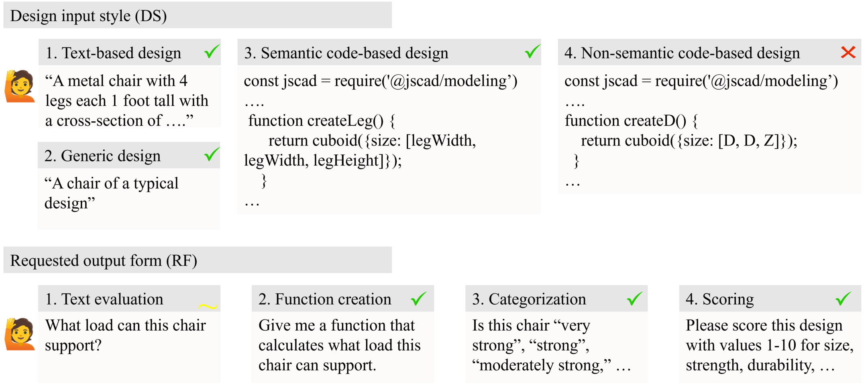
Task: Click the '2. Function creation' title
Action: point(325,299)
